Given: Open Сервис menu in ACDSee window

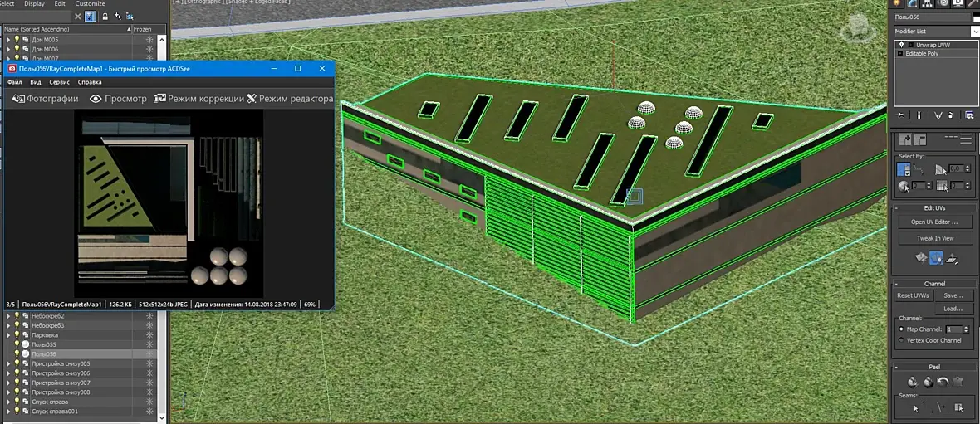Looking at the screenshot, I should [x=59, y=82].
